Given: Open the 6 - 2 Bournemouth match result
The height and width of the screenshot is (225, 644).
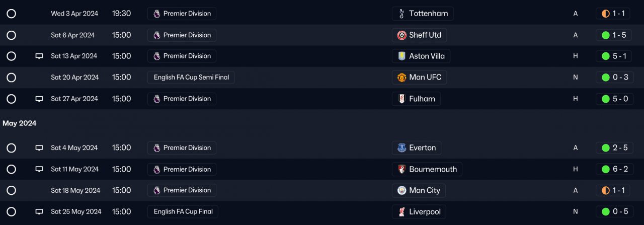Looking at the screenshot, I should click(614, 170).
